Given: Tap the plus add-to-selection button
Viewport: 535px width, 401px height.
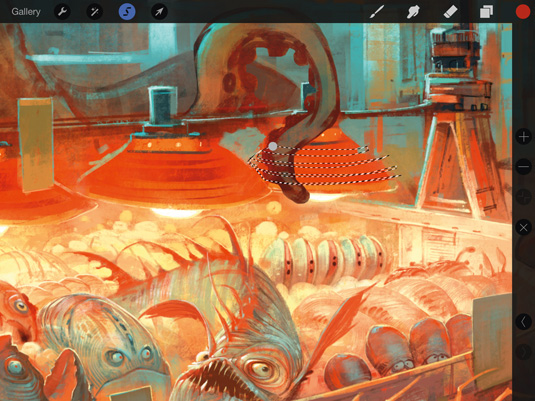Looking at the screenshot, I should point(523,137).
